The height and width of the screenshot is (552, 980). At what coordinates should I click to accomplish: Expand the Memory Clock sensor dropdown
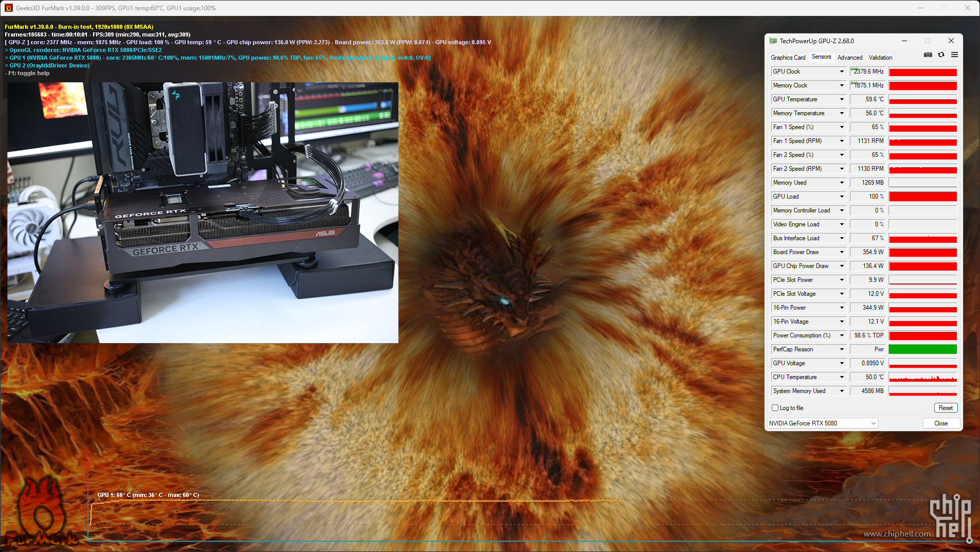842,85
